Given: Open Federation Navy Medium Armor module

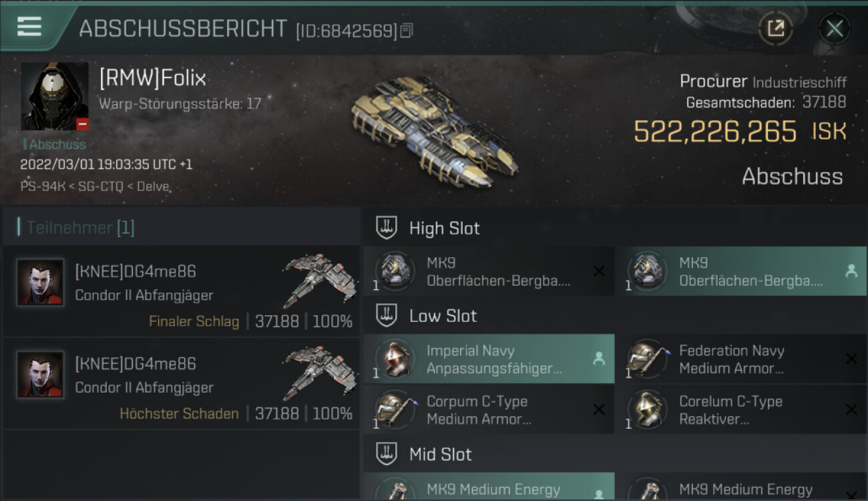Looking at the screenshot, I should pos(740,359).
